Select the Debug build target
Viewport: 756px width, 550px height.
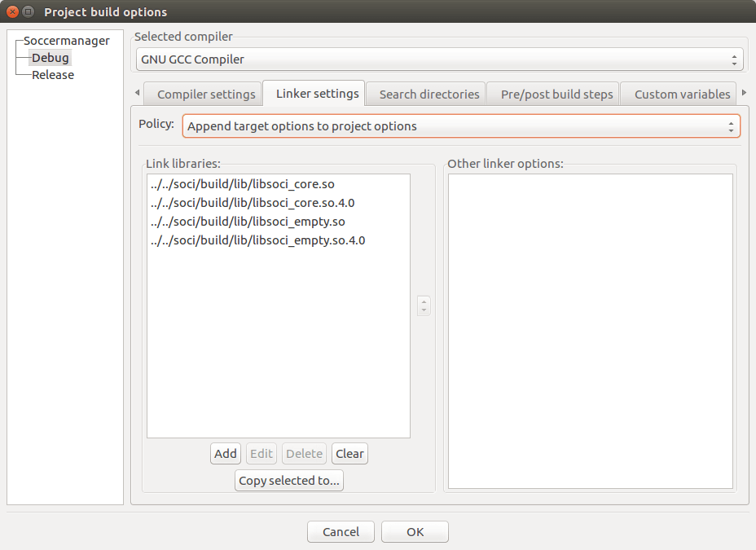point(51,58)
